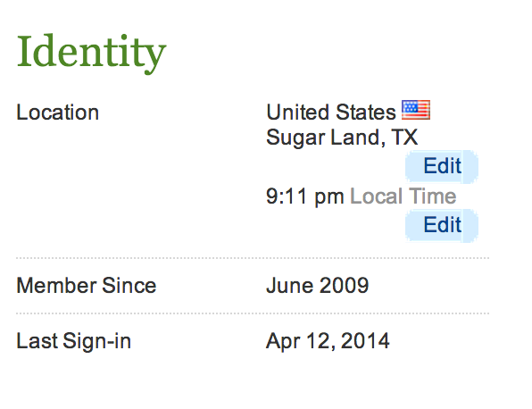The image size is (532, 409).
Task: Click the year 2009 in Member Since
Action: [344, 286]
